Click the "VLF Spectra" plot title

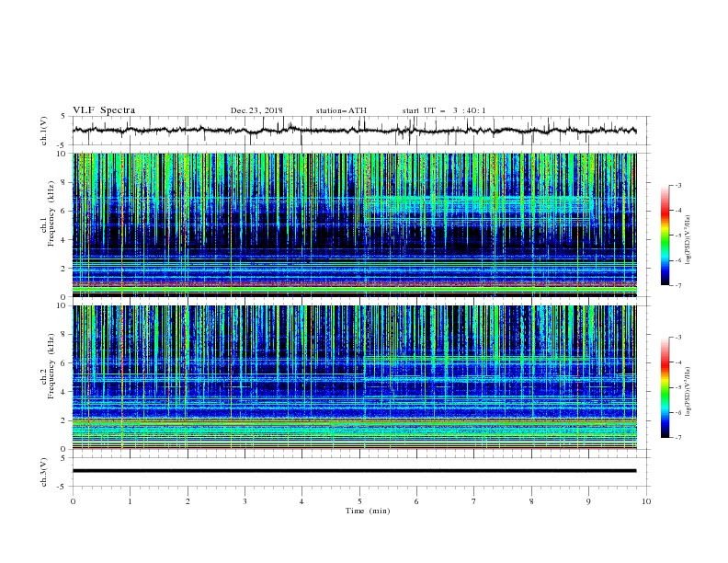coord(104,110)
